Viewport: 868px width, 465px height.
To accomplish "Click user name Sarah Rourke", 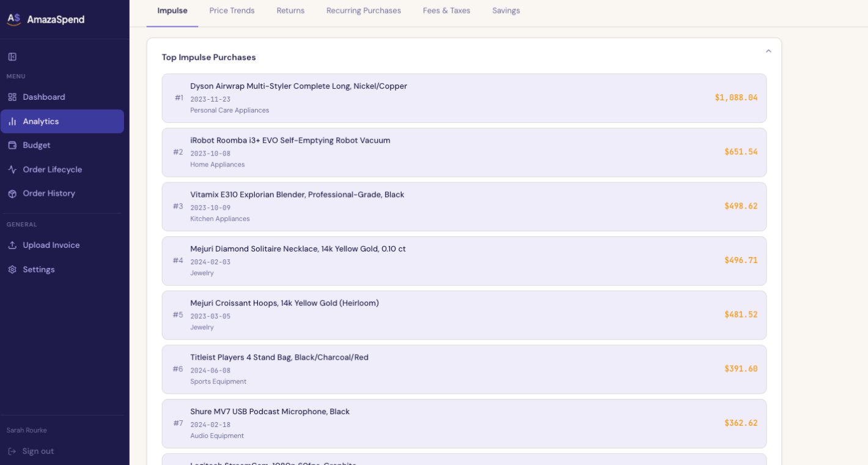I will pyautogui.click(x=27, y=431).
